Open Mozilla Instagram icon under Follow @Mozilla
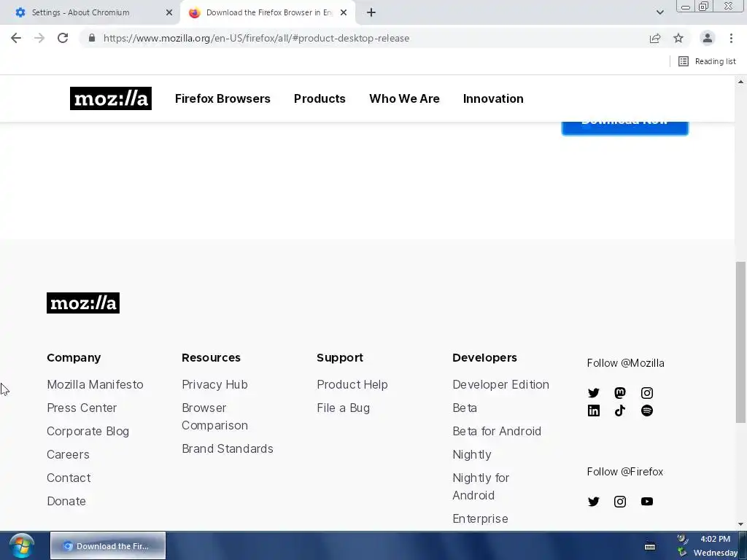This screenshot has width=747, height=560. [x=646, y=393]
